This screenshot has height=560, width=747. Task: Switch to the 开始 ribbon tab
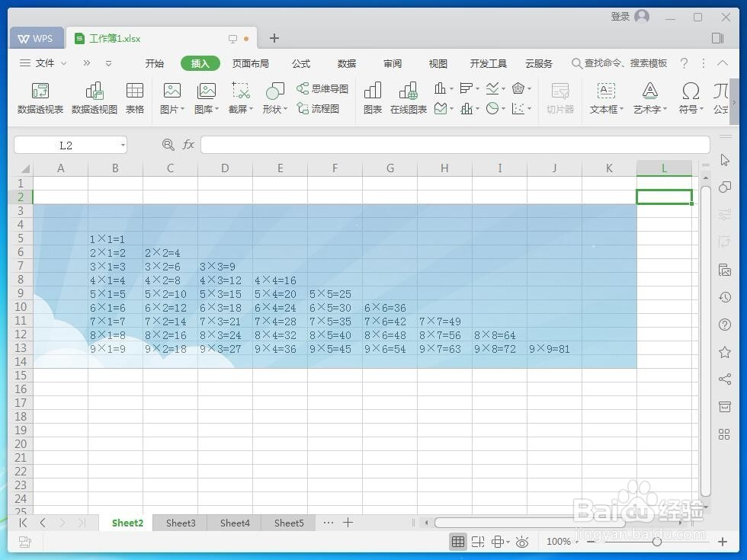tap(155, 63)
